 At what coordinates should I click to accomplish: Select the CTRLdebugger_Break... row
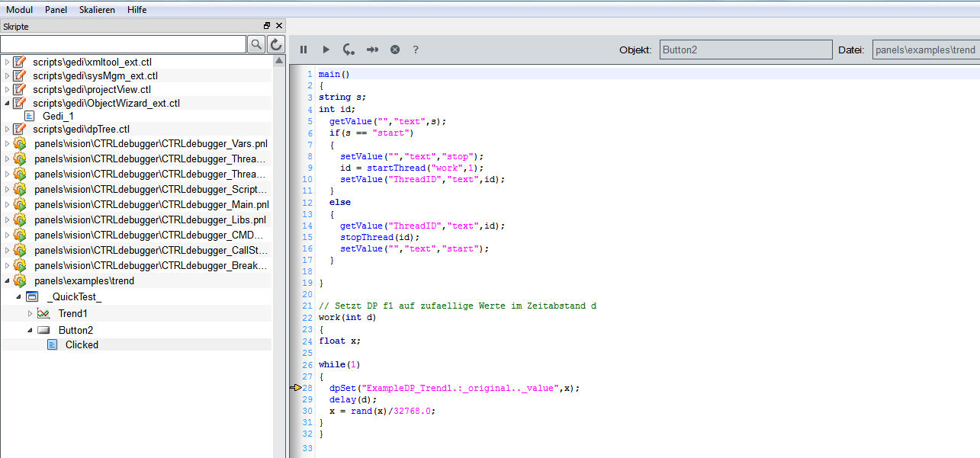click(136, 265)
